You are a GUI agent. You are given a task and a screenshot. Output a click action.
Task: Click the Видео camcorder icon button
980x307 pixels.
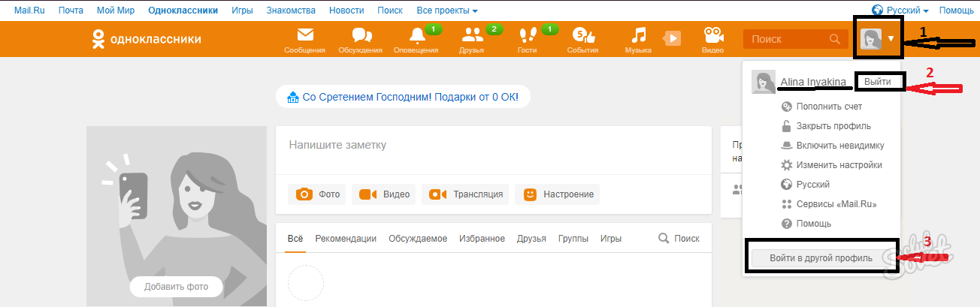tap(367, 194)
